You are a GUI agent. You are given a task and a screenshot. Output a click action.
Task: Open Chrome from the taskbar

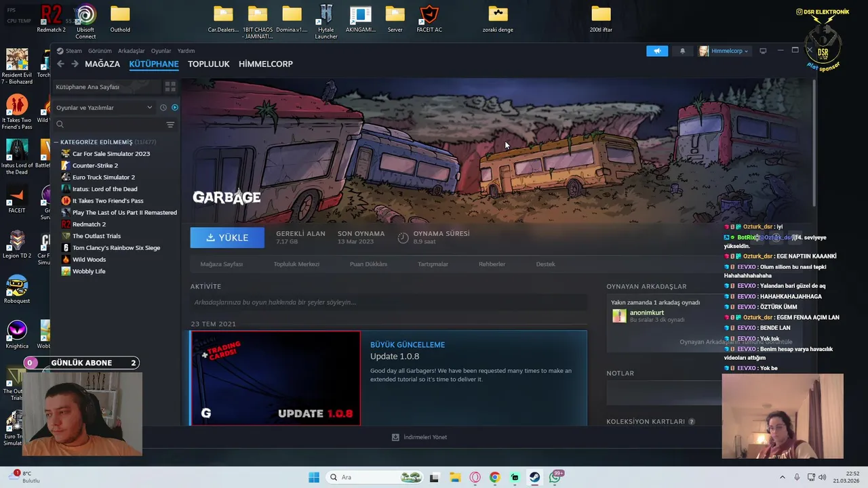point(494,477)
